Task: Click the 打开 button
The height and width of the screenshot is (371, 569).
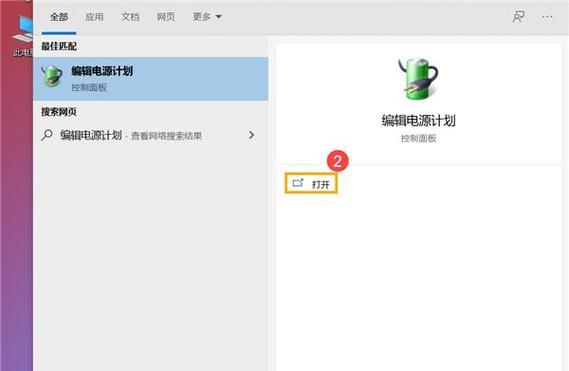Action: (x=311, y=184)
